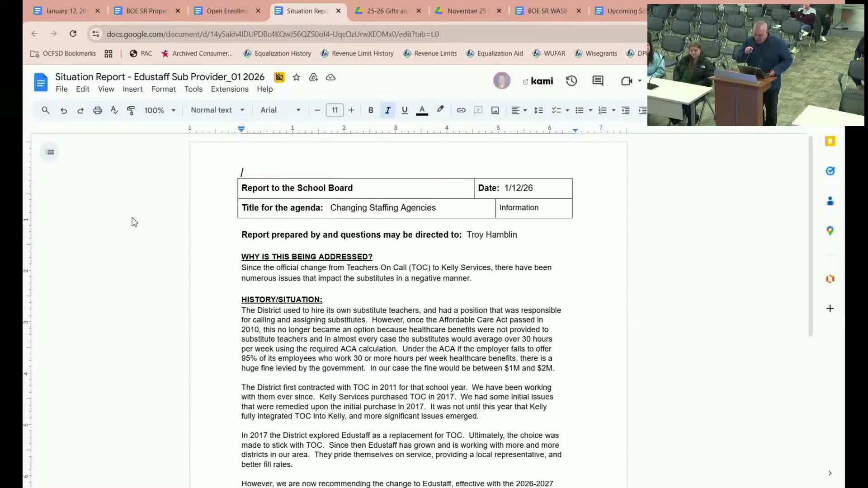The height and width of the screenshot is (488, 868).
Task: Click the kami button
Action: tap(538, 81)
